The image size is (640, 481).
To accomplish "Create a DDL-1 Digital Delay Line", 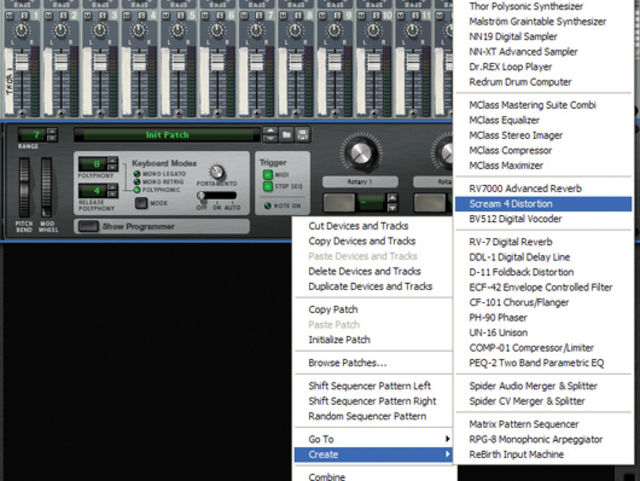I will click(x=543, y=257).
